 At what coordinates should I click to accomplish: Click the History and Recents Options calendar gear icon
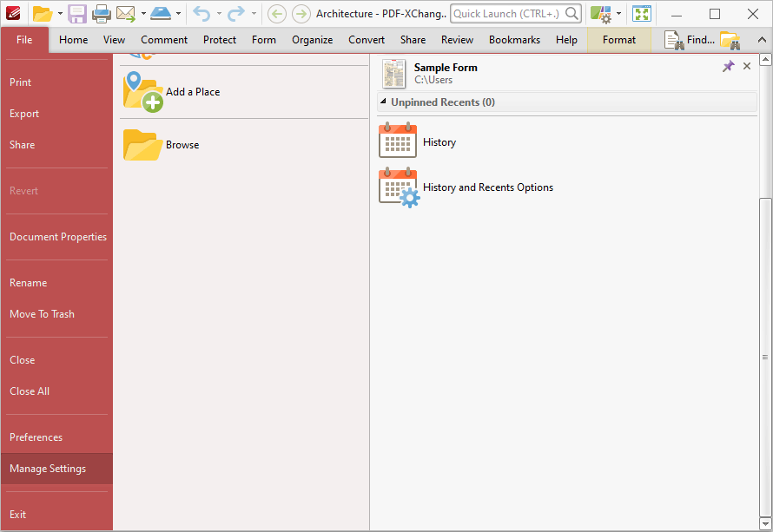(x=399, y=187)
